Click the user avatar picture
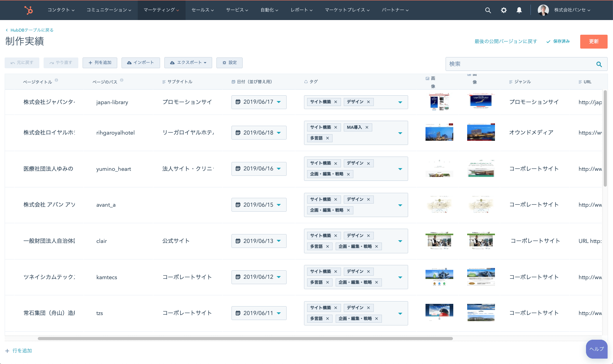The width and height of the screenshot is (613, 364). [543, 10]
